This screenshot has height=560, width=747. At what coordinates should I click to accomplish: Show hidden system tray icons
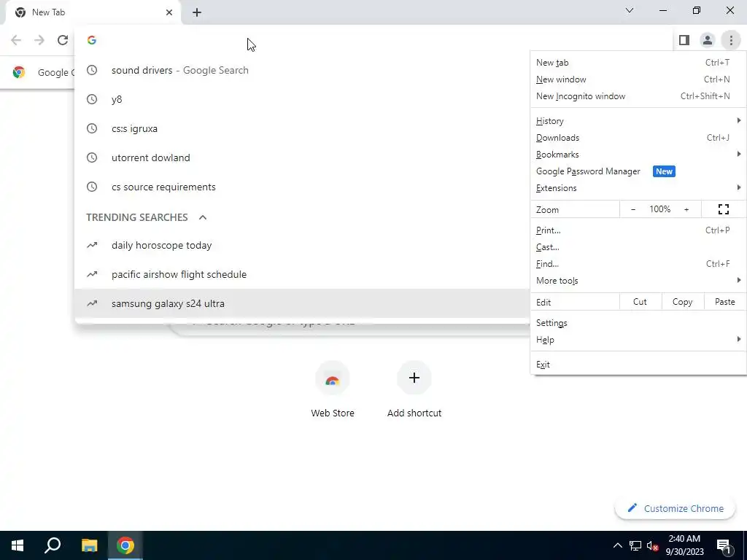[617, 545]
